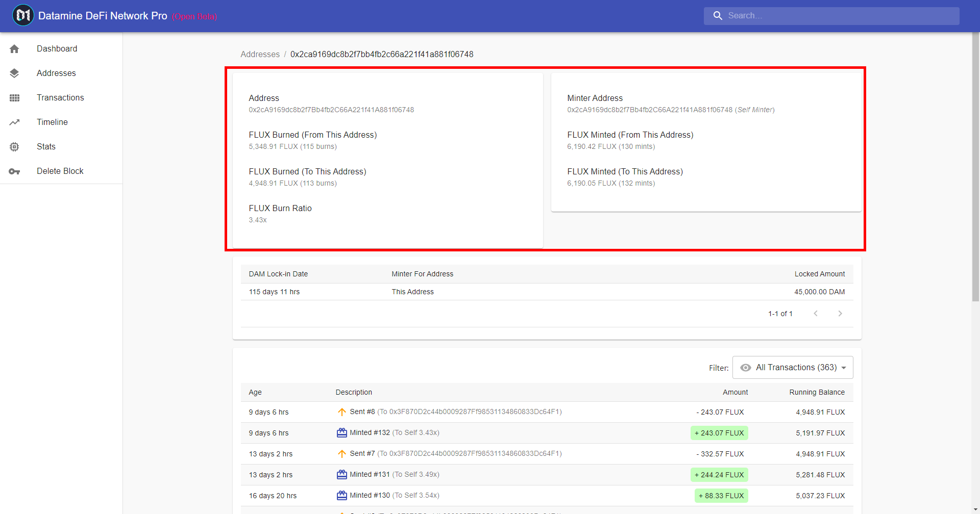This screenshot has height=514, width=980.
Task: Click the Stats chip icon
Action: 14,147
